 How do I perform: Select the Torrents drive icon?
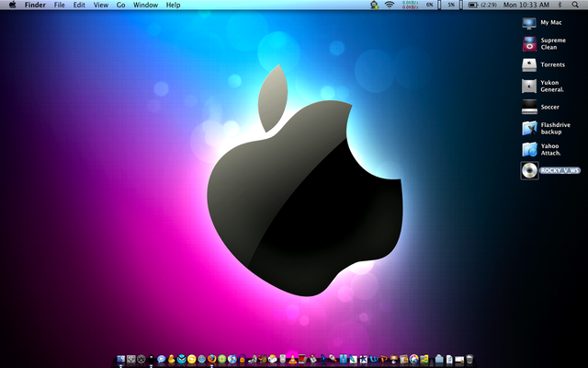coord(529,65)
